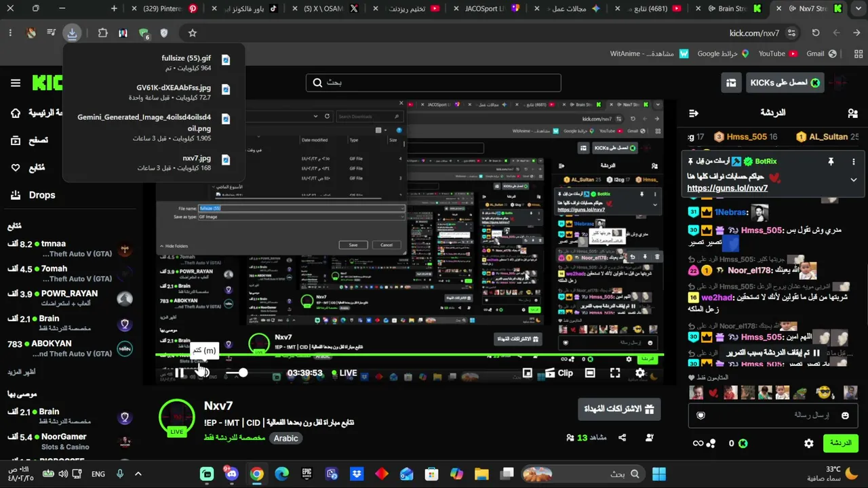Open the Chrome extensions puzzle icon

click(102, 33)
